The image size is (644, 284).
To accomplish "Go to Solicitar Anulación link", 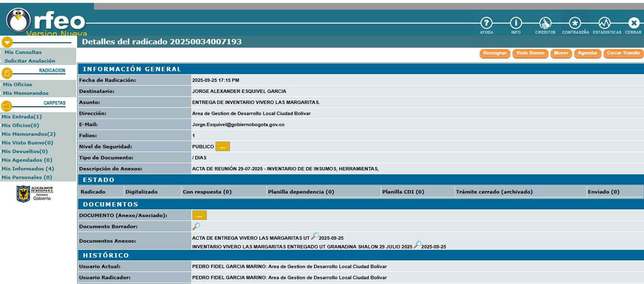I will point(30,61).
